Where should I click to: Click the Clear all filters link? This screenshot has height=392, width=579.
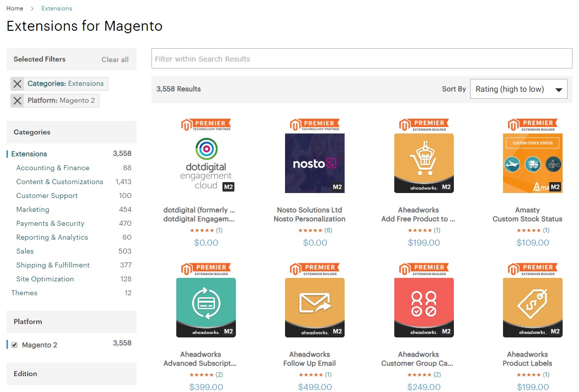pyautogui.click(x=115, y=59)
